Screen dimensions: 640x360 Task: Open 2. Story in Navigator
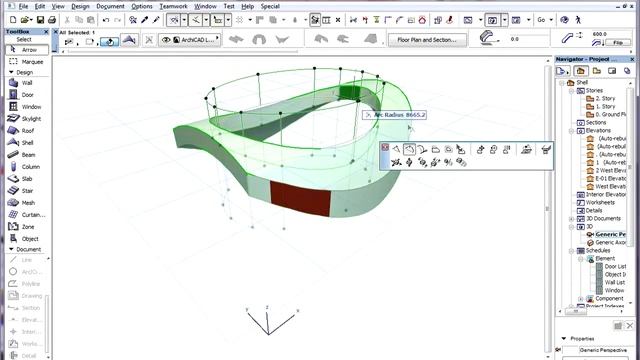tap(605, 98)
